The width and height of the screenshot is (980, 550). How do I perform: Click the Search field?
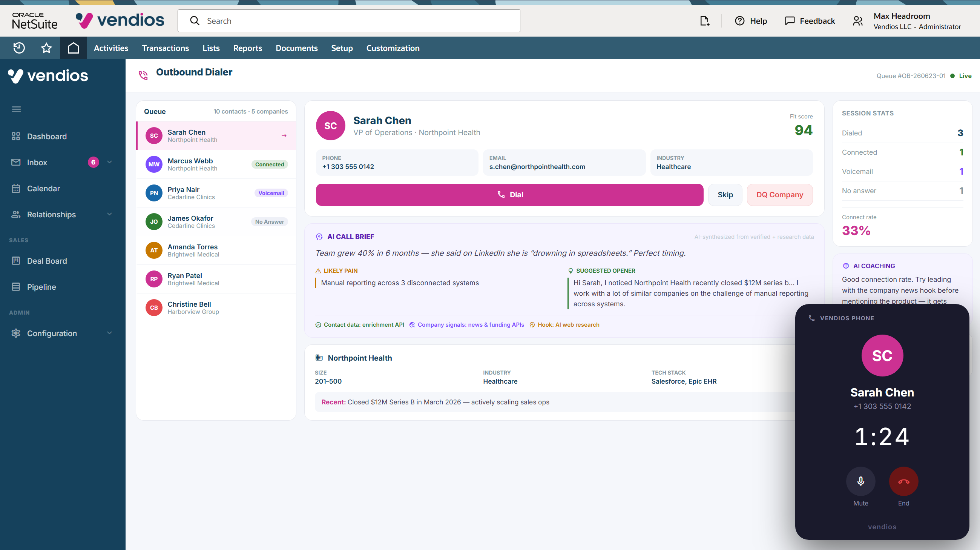(349, 21)
